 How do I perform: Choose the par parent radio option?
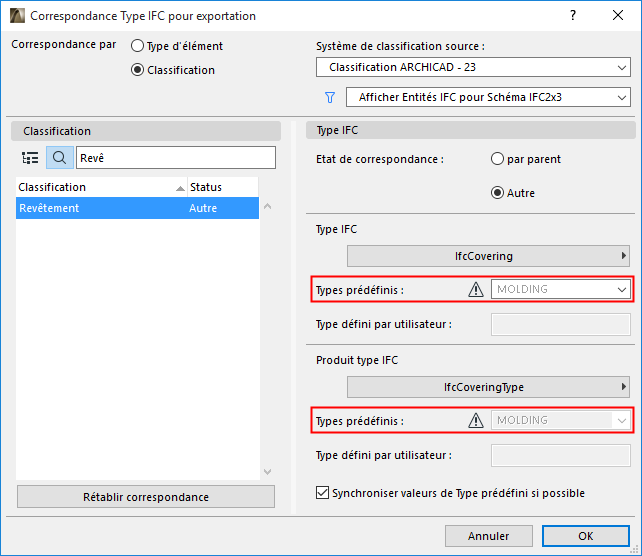[497, 159]
